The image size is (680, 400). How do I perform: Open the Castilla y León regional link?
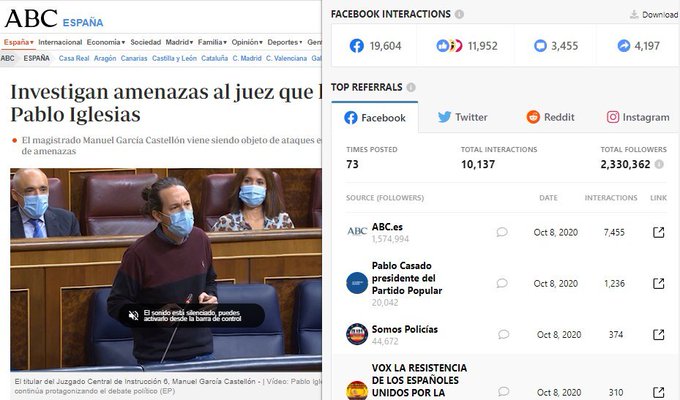click(x=174, y=58)
